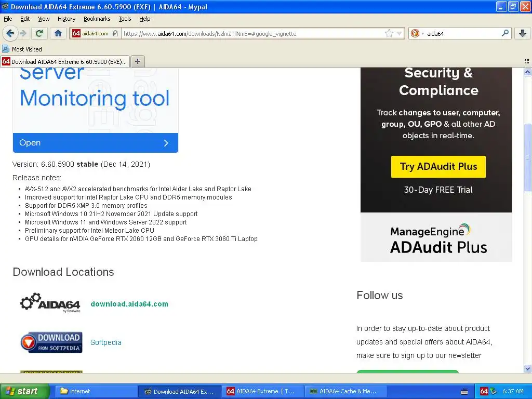This screenshot has width=532, height=399.
Task: Click scrollbar up arrow
Action: coord(527,72)
